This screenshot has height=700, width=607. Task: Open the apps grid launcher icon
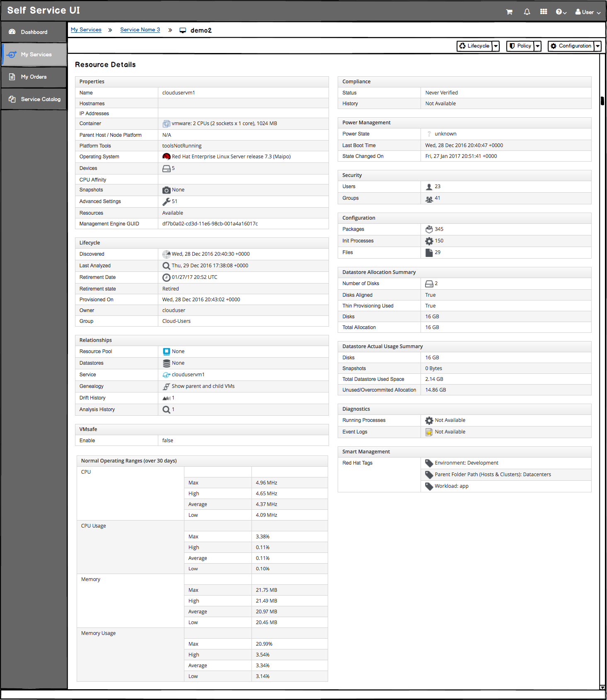pos(544,12)
